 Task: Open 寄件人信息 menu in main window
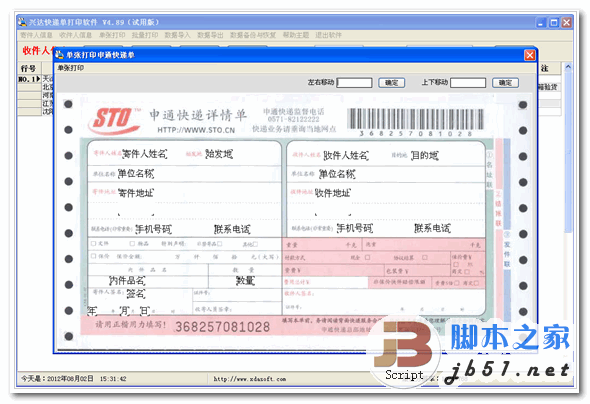pyautogui.click(x=36, y=35)
